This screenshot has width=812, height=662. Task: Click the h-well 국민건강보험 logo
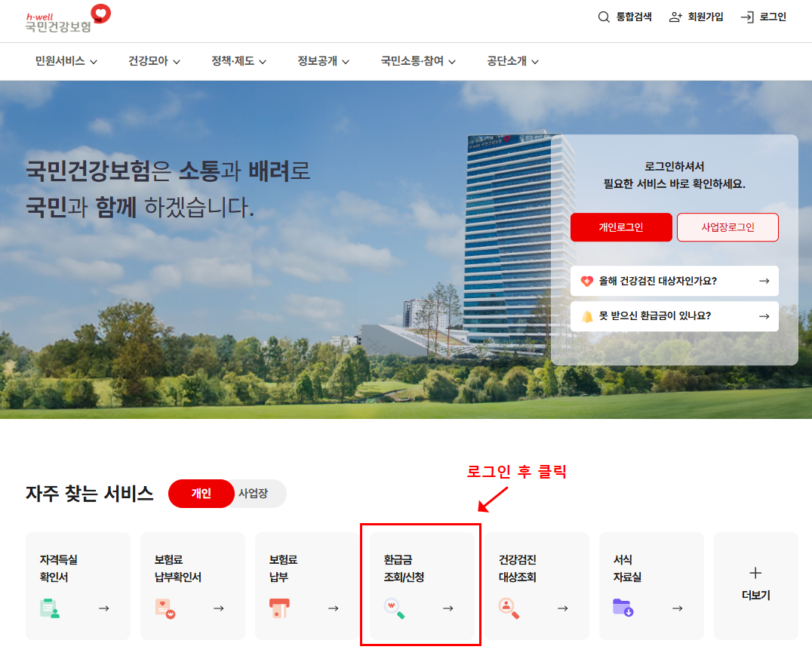pos(68,19)
